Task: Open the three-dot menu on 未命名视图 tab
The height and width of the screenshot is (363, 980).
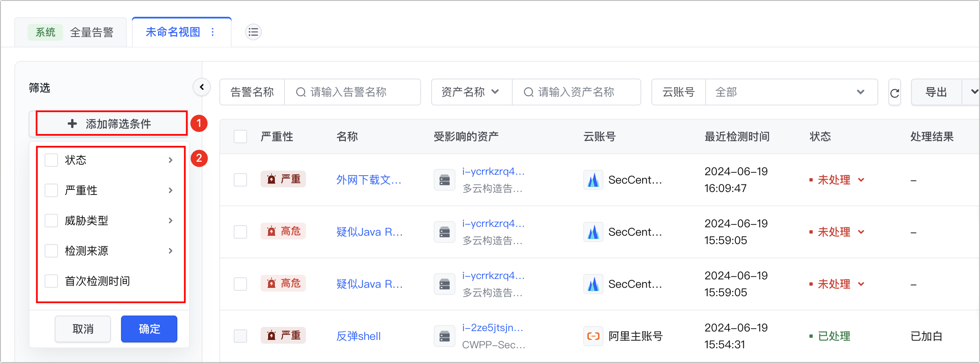Action: pos(213,32)
